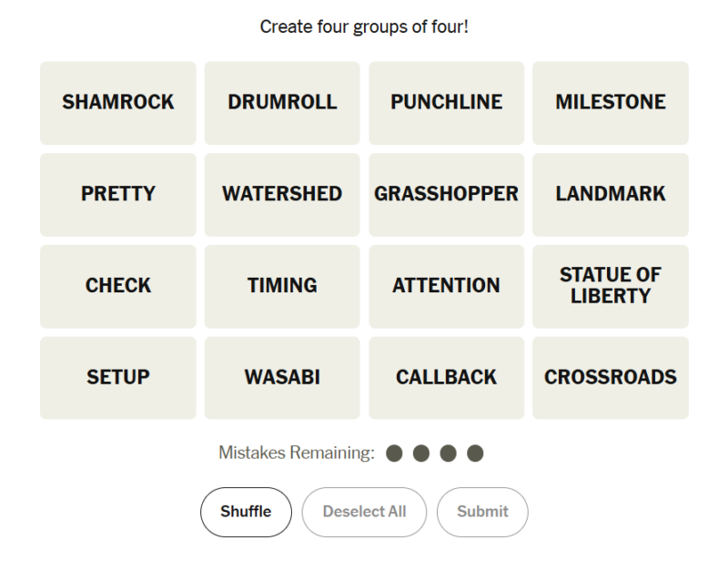This screenshot has width=728, height=561.
Task: Select the PRETTY tile
Action: (x=118, y=194)
